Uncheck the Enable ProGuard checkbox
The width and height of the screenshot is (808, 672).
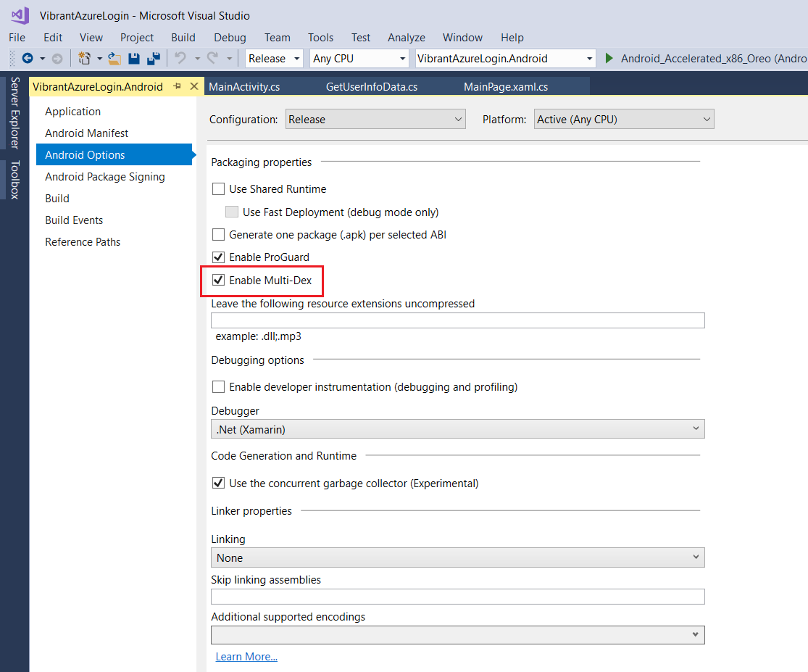pyautogui.click(x=219, y=257)
